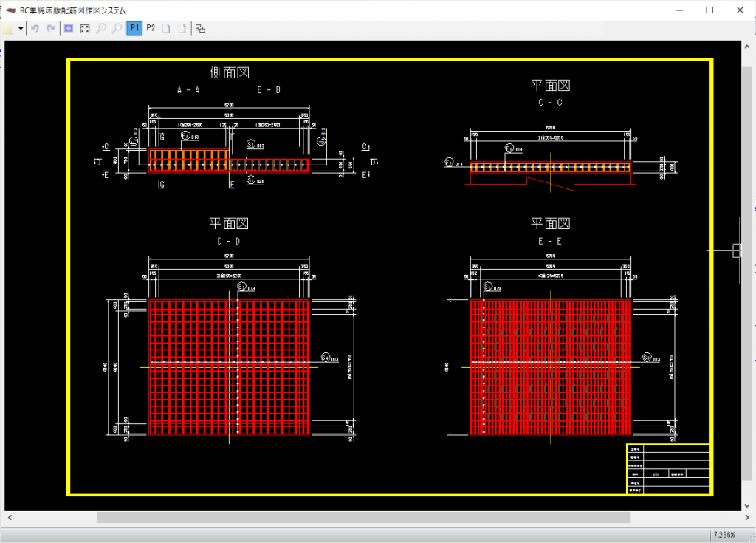This screenshot has width=756, height=543.
Task: Click the file/open icon in toolbar
Action: (x=8, y=29)
